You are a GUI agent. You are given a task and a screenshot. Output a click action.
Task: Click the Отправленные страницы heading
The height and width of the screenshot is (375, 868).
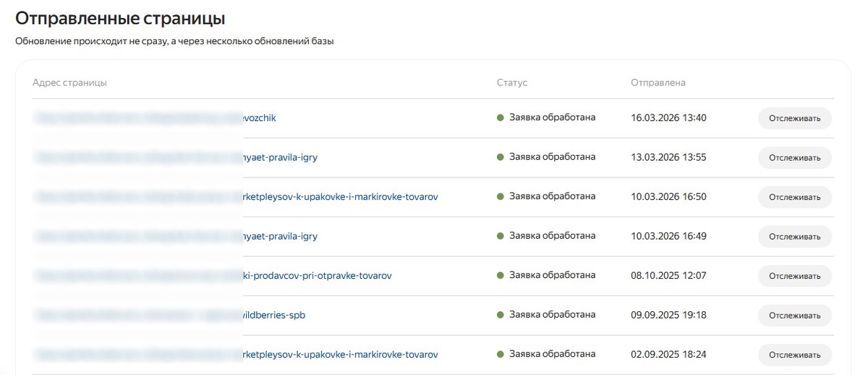[120, 18]
